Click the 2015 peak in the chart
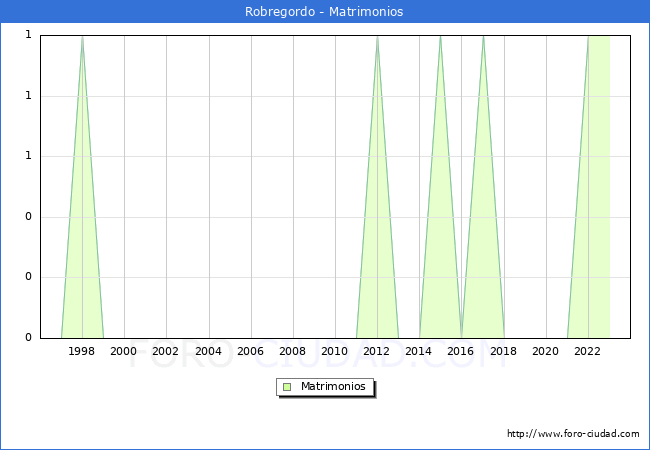This screenshot has width=650, height=450. tap(440, 40)
